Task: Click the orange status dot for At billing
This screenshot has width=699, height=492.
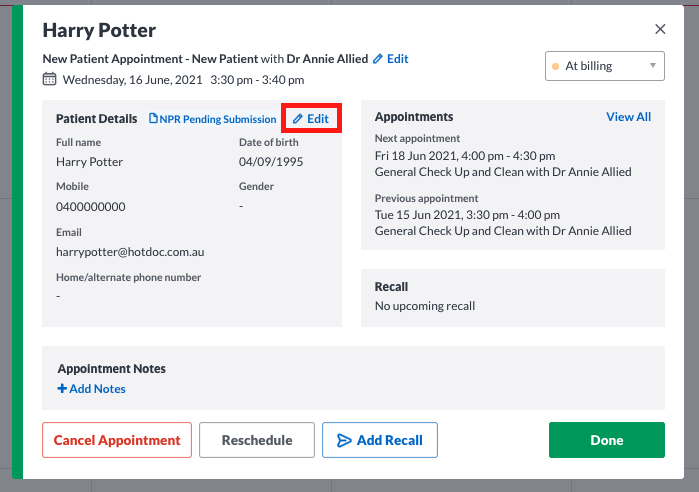Action: coord(555,66)
